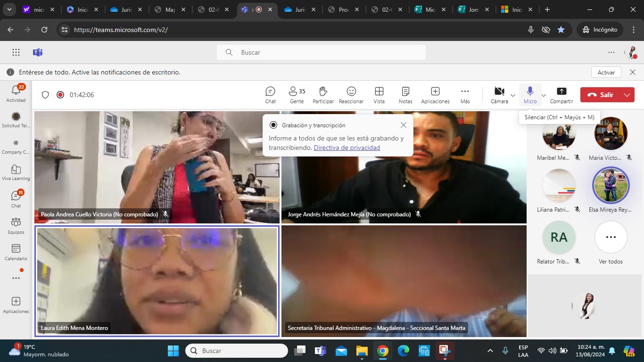Show hidden system tray icons
The height and width of the screenshot is (362, 644).
(x=490, y=351)
